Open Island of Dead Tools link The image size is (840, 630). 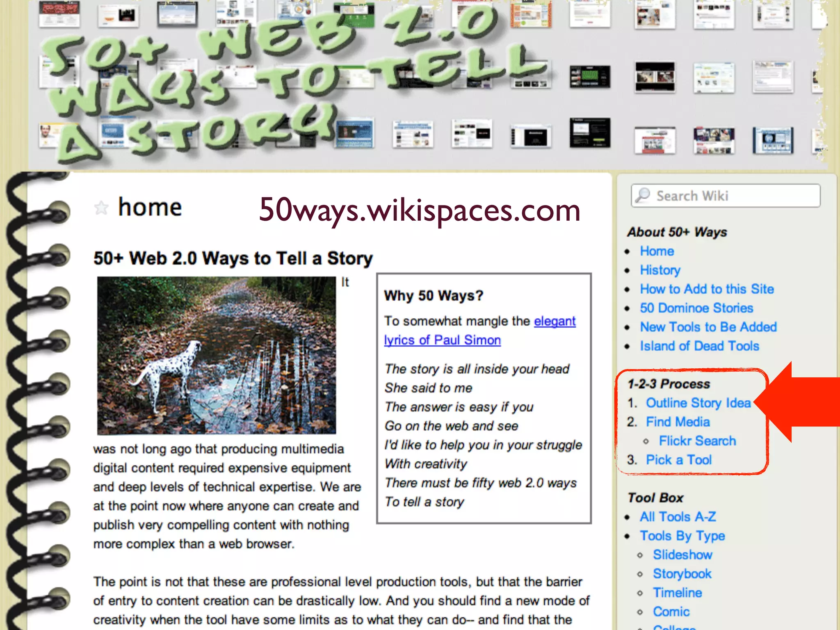click(x=700, y=346)
